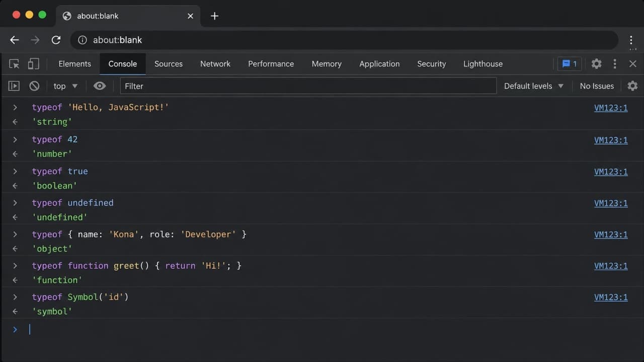This screenshot has width=644, height=362.
Task: Select the 'string' output text
Action: tap(52, 122)
